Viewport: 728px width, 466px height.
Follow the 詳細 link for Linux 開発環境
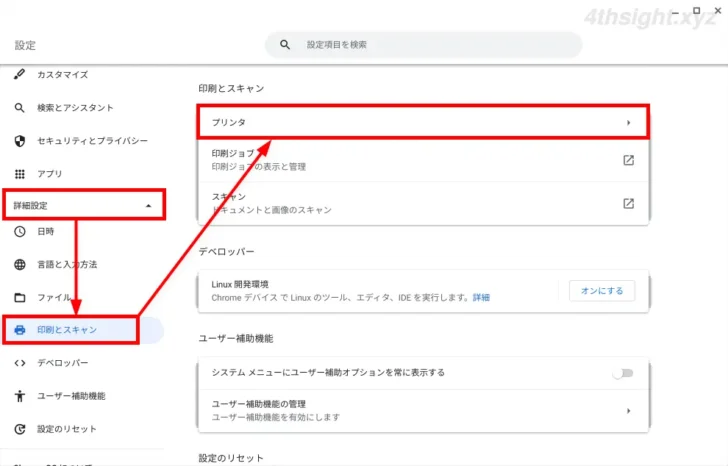(481, 298)
